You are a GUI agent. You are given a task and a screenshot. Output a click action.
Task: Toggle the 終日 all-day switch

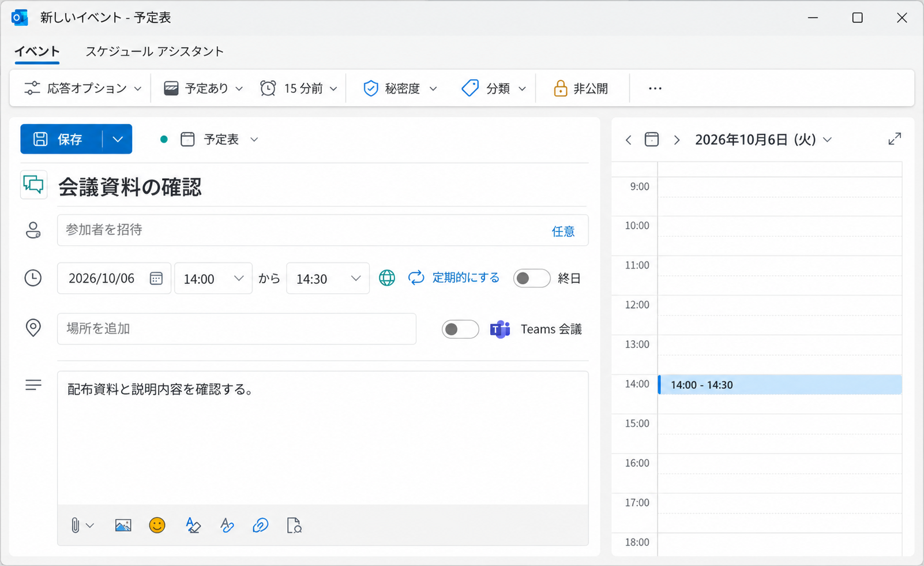tap(532, 278)
